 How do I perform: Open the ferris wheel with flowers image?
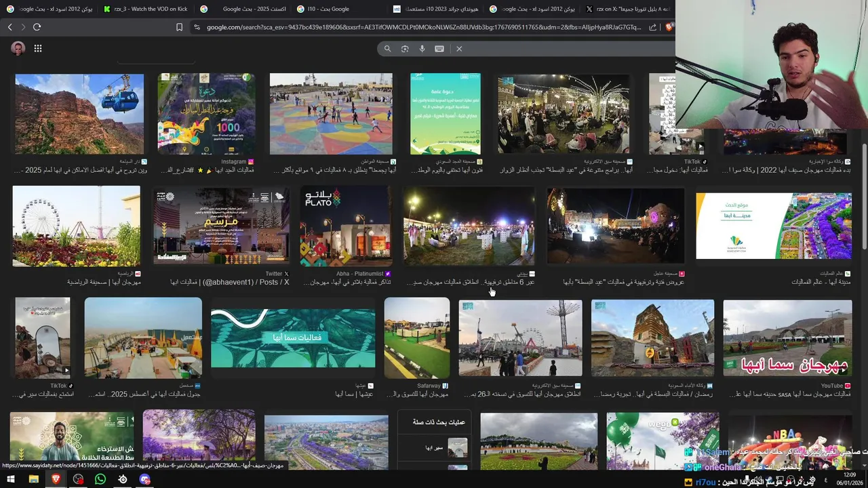point(76,226)
